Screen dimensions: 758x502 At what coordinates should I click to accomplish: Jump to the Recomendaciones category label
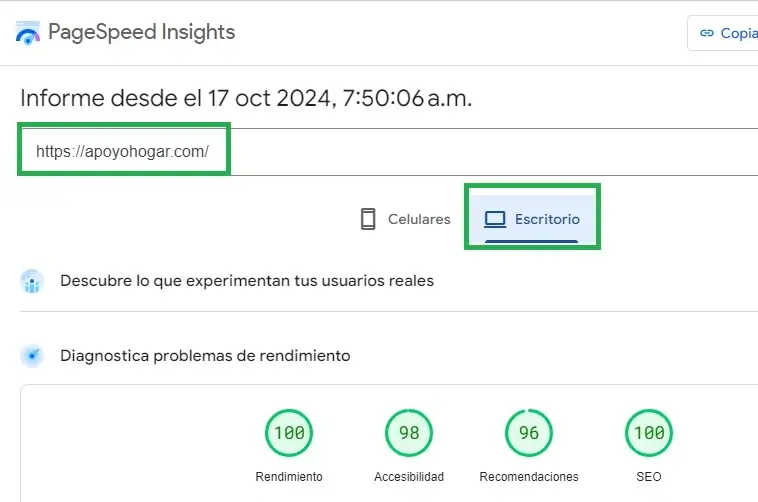click(x=529, y=477)
